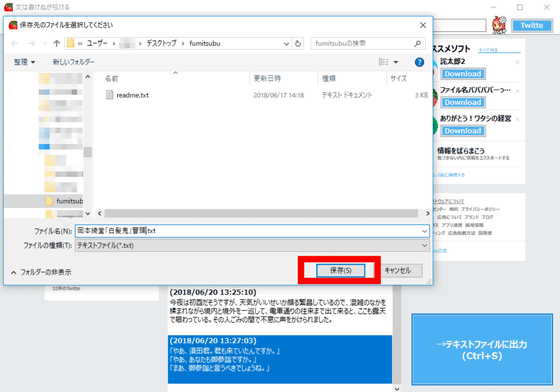Viewport: 560px width, 392px height.
Task: Click the back navigation arrow
Action: 15,44
